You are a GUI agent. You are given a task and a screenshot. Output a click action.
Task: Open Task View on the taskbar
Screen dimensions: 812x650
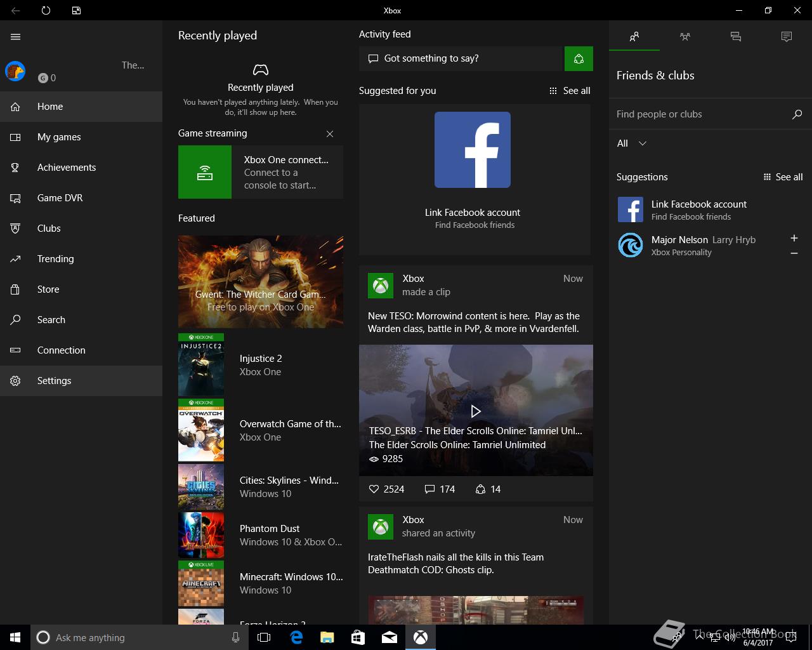pos(264,637)
